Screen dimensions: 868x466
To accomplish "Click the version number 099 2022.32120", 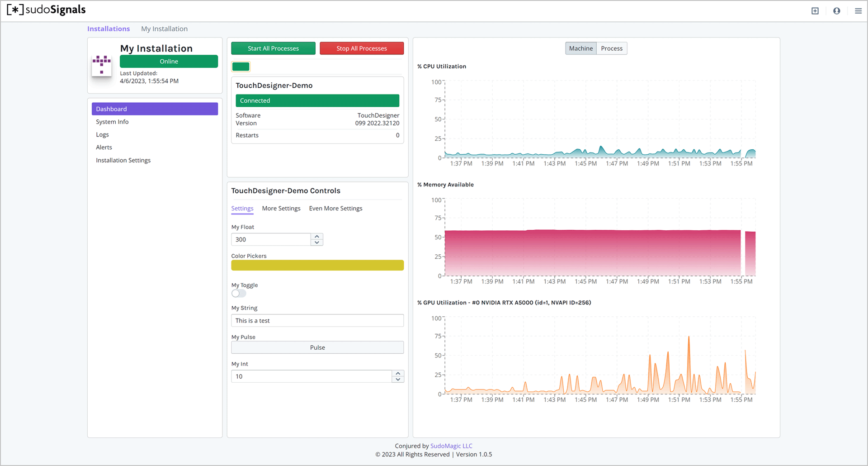I will pos(377,123).
